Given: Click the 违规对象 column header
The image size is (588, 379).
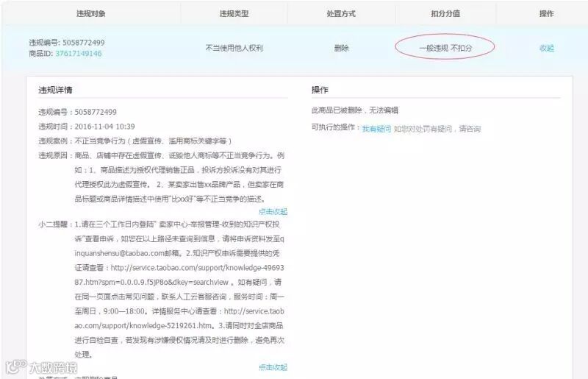Looking at the screenshot, I should [90, 13].
